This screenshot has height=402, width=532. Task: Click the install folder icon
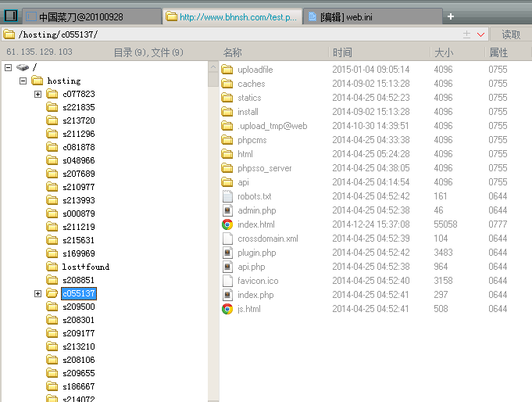coord(227,112)
